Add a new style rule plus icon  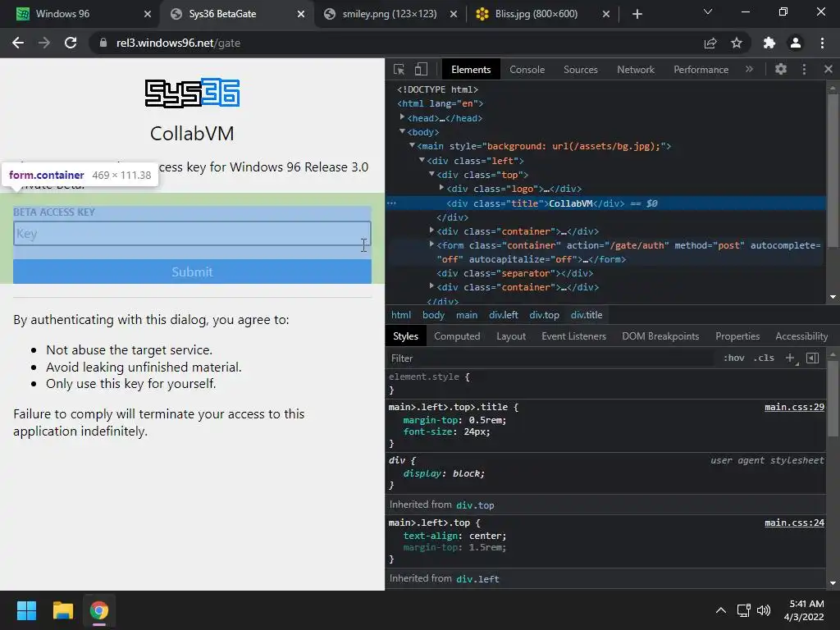coord(790,358)
